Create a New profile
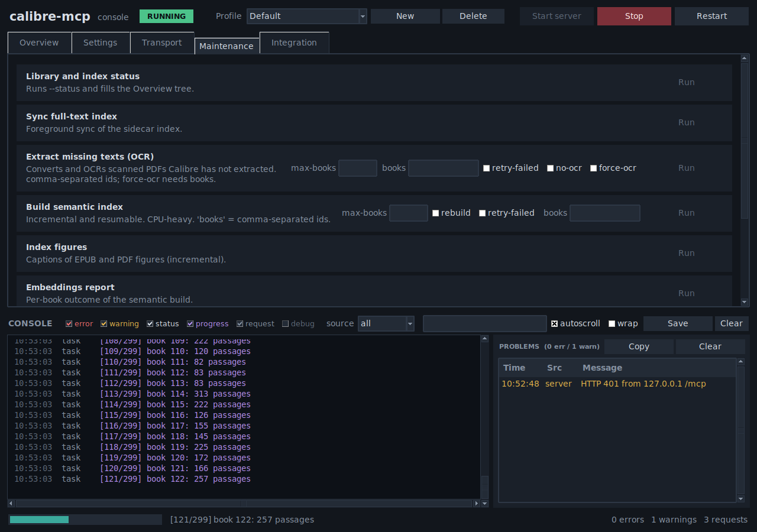 tap(405, 16)
